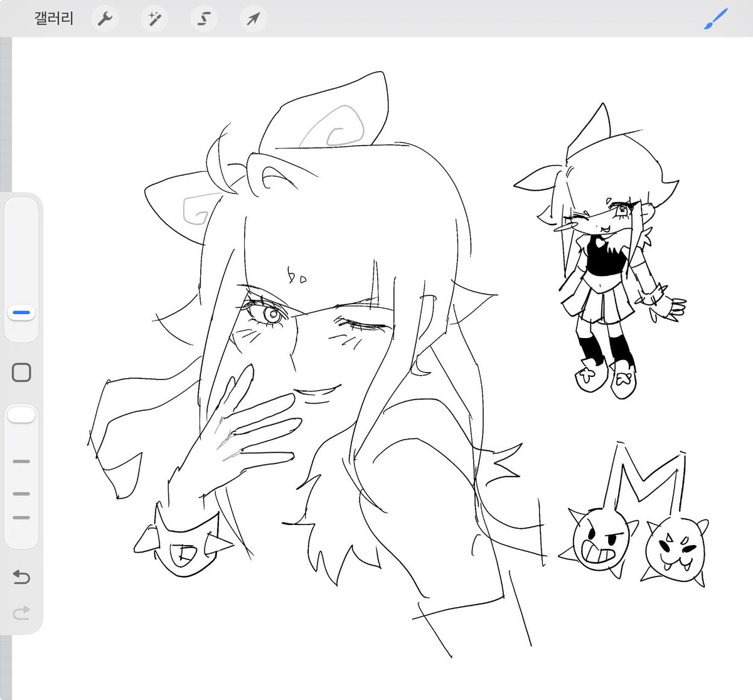Viewport: 753px width, 700px height.
Task: Adjust the brush size slider handle
Action: [22, 312]
